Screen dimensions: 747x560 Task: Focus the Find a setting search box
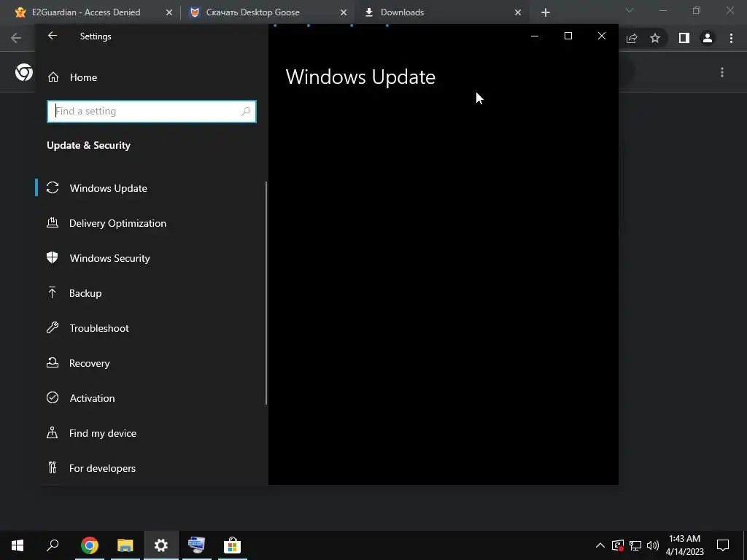152,112
